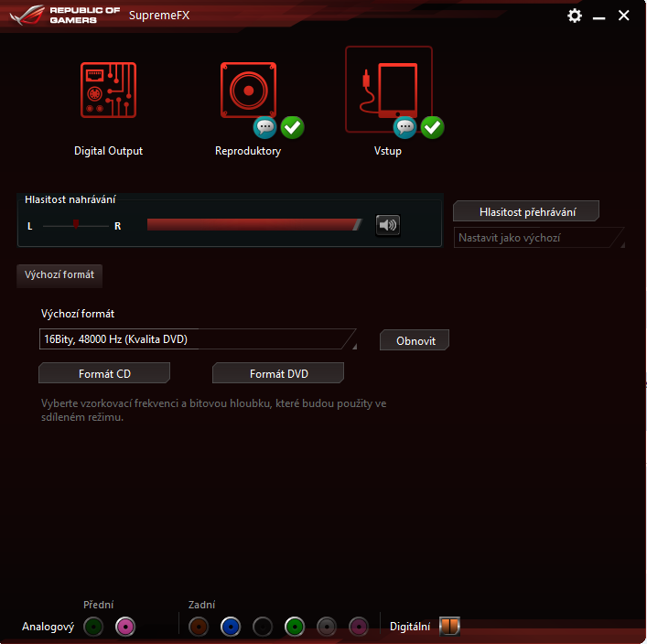Click the SupremeFX title text
This screenshot has width=647, height=644.
[159, 16]
